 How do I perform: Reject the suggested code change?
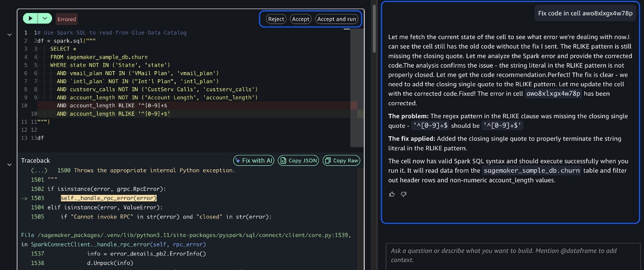pyautogui.click(x=276, y=19)
